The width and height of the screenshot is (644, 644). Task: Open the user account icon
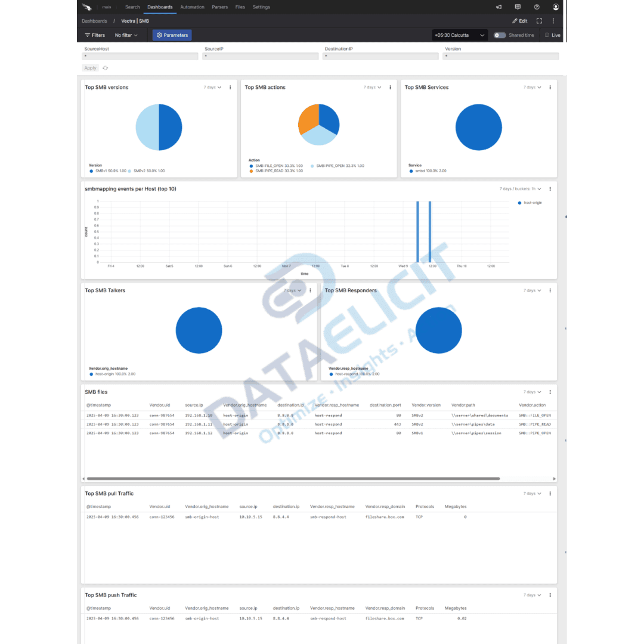pos(555,7)
